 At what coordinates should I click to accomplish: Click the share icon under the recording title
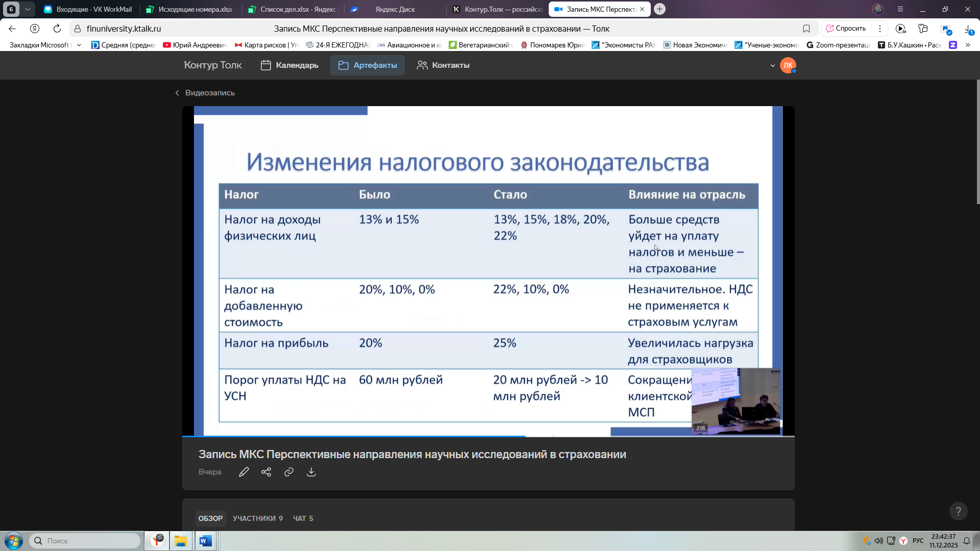(x=266, y=472)
